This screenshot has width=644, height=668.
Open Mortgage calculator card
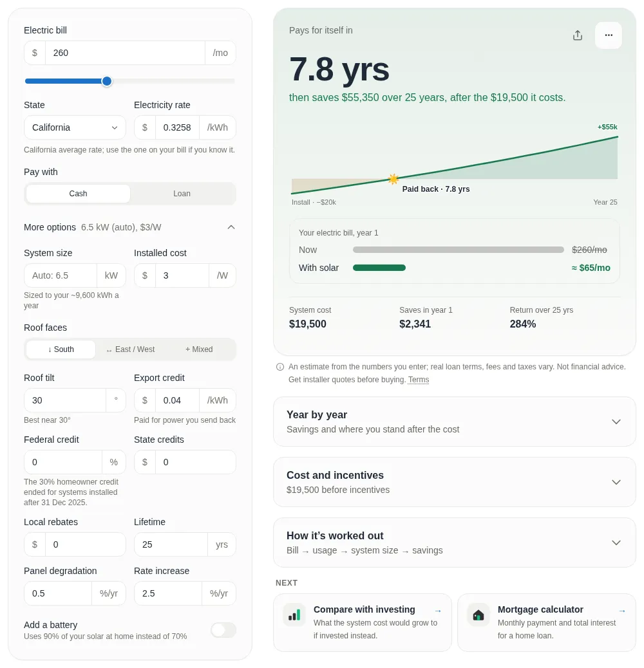pos(546,622)
